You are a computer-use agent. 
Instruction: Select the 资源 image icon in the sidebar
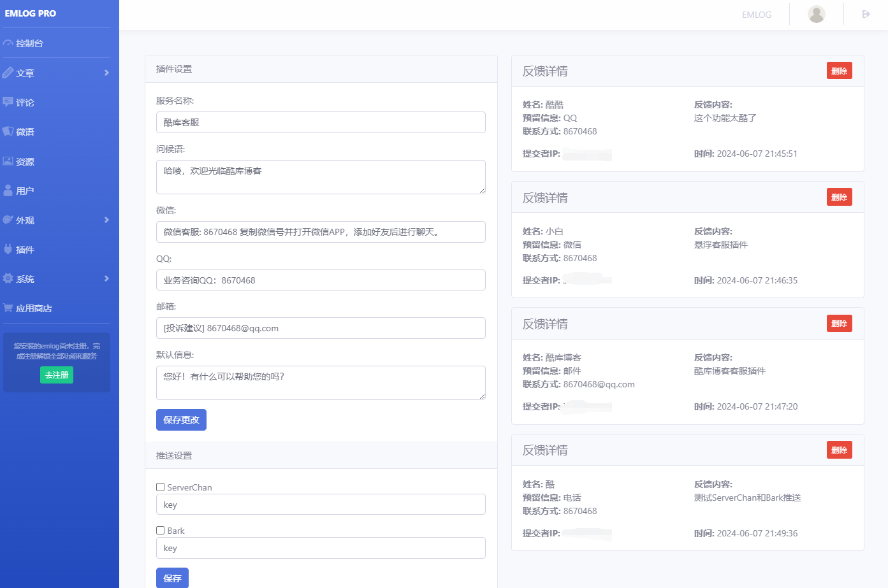[8, 161]
